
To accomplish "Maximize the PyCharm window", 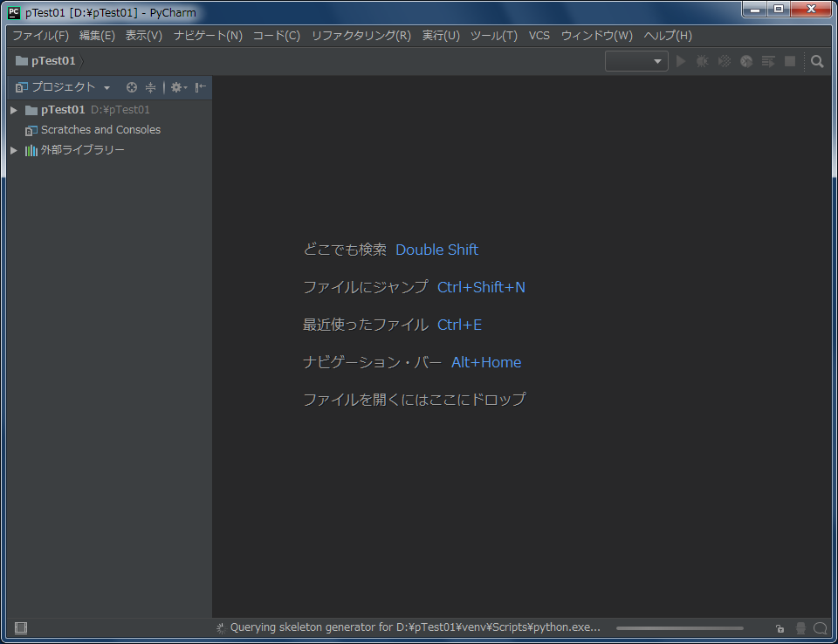I will click(x=779, y=9).
